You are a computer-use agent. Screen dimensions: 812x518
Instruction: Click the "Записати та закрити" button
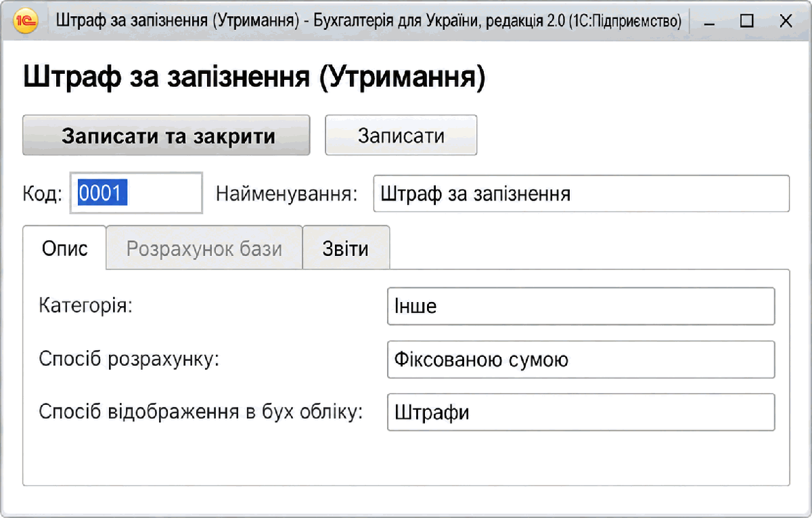pyautogui.click(x=166, y=135)
